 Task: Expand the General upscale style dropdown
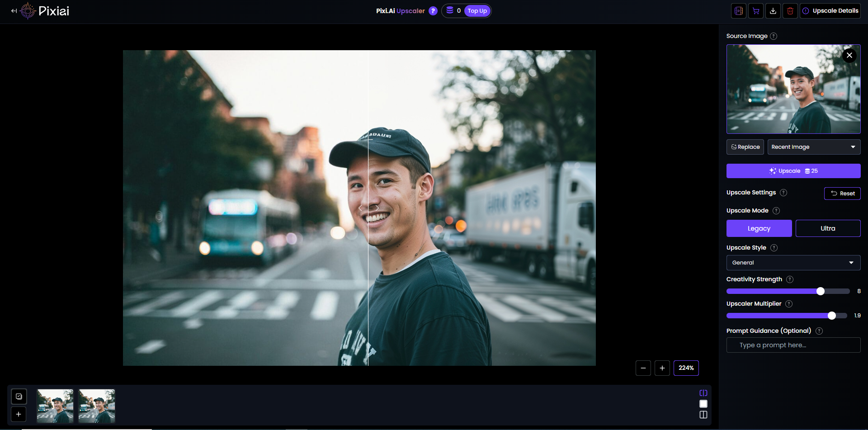(x=793, y=263)
